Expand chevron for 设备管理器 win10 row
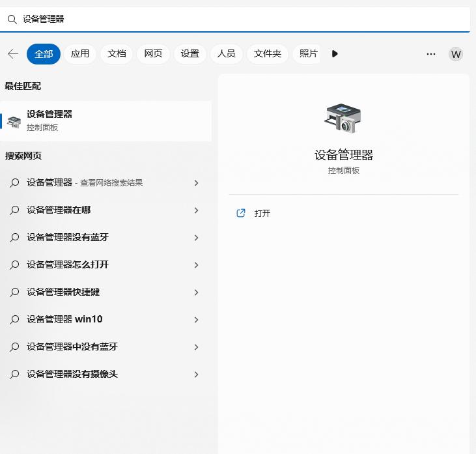476x454 pixels. tap(196, 320)
